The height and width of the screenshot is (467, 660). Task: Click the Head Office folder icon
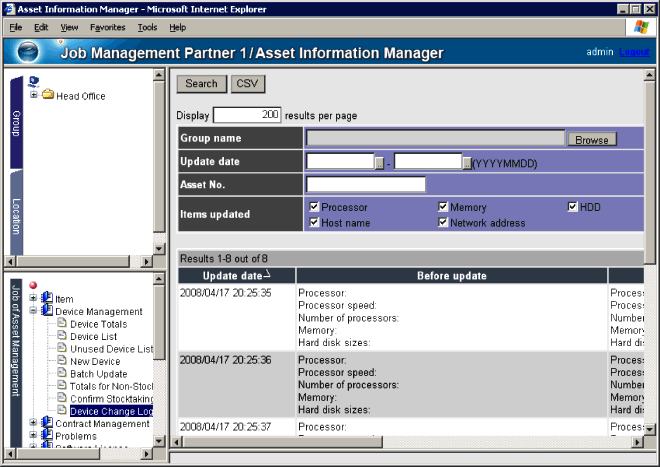tap(47, 96)
